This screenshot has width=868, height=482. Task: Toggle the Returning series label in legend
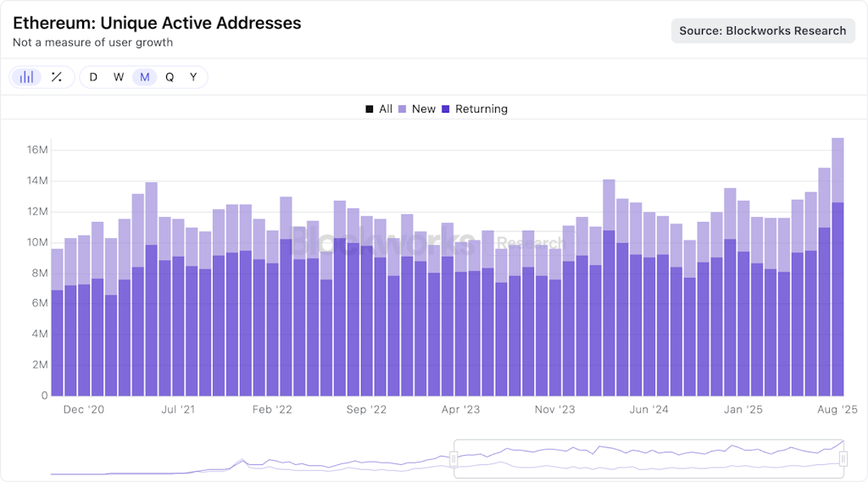click(481, 109)
